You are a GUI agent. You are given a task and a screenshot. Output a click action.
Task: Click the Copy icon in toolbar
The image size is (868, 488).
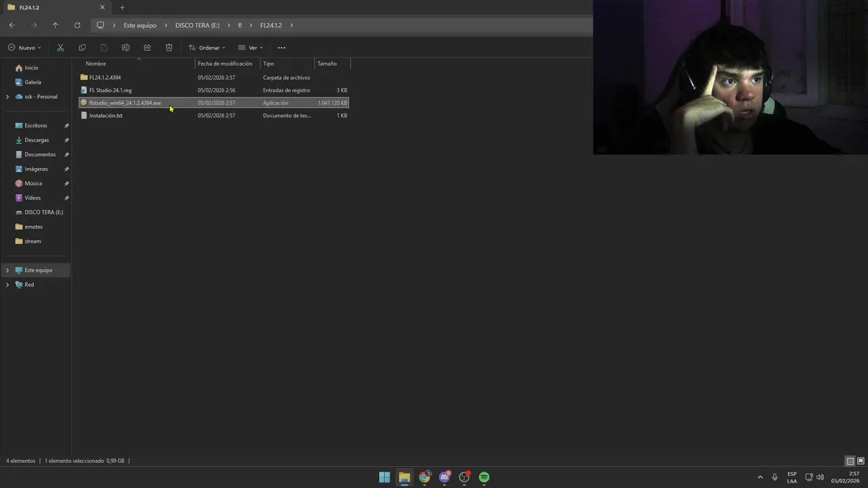[x=82, y=47]
